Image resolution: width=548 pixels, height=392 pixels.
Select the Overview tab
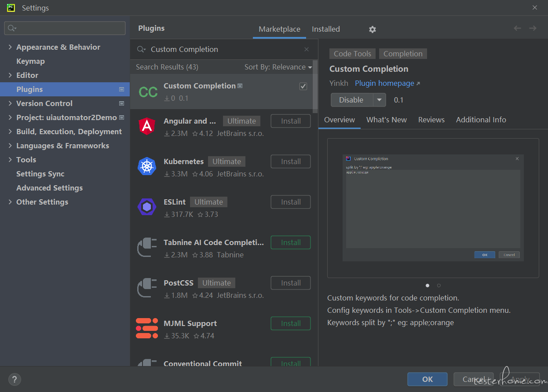pyautogui.click(x=340, y=120)
